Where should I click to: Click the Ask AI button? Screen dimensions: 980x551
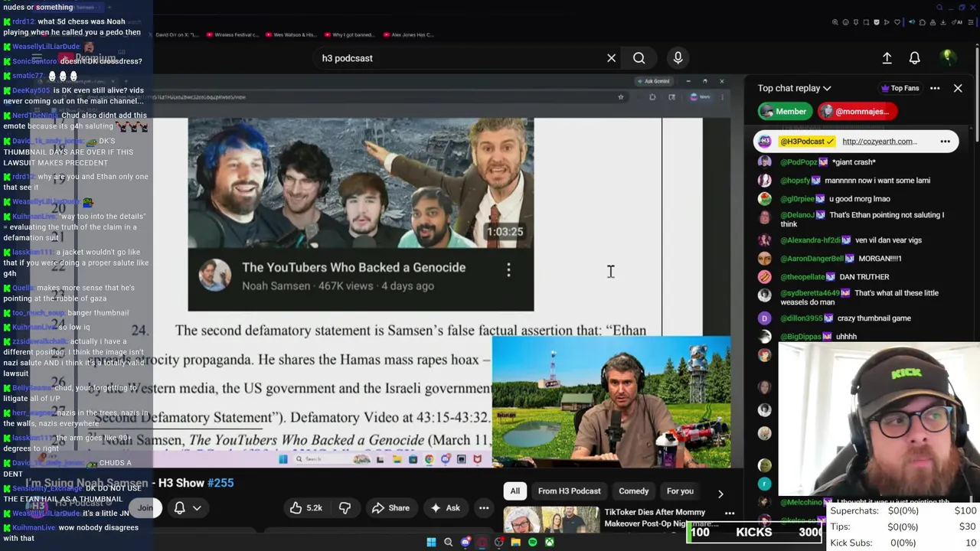pyautogui.click(x=445, y=507)
